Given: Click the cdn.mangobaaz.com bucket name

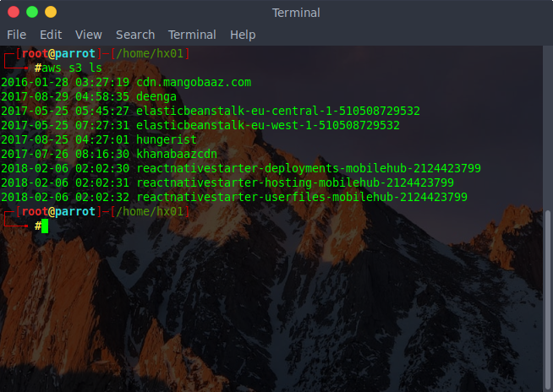Looking at the screenshot, I should [194, 83].
